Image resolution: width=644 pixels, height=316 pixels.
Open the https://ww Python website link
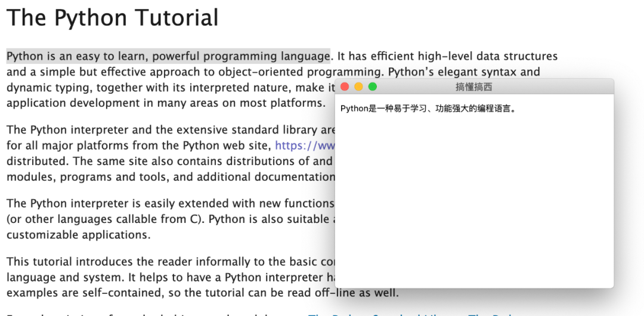(305, 145)
